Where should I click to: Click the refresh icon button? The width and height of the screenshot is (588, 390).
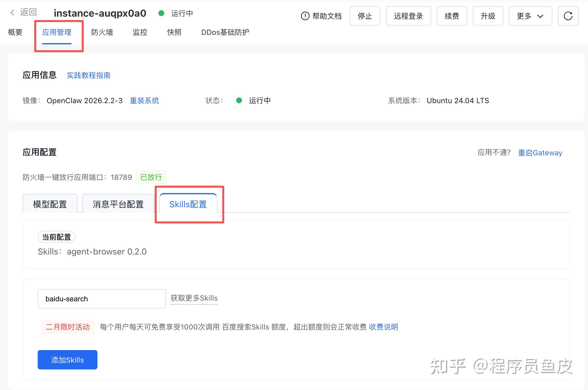tap(568, 16)
